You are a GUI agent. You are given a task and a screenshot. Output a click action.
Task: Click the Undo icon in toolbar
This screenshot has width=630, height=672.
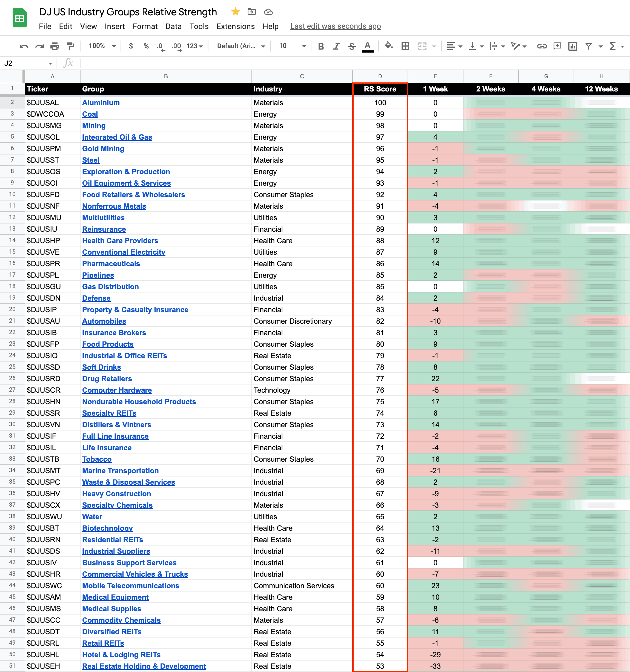click(x=24, y=46)
